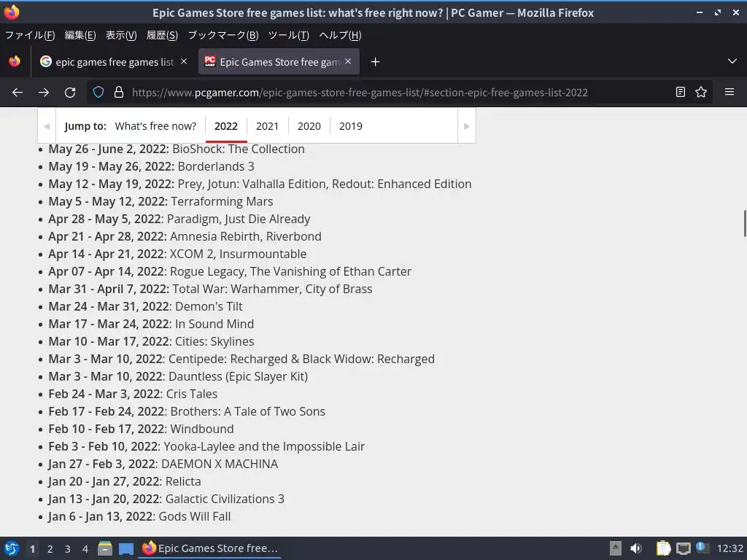Expand the list all tabs chevron
Image resolution: width=747 pixels, height=560 pixels.
click(x=732, y=61)
